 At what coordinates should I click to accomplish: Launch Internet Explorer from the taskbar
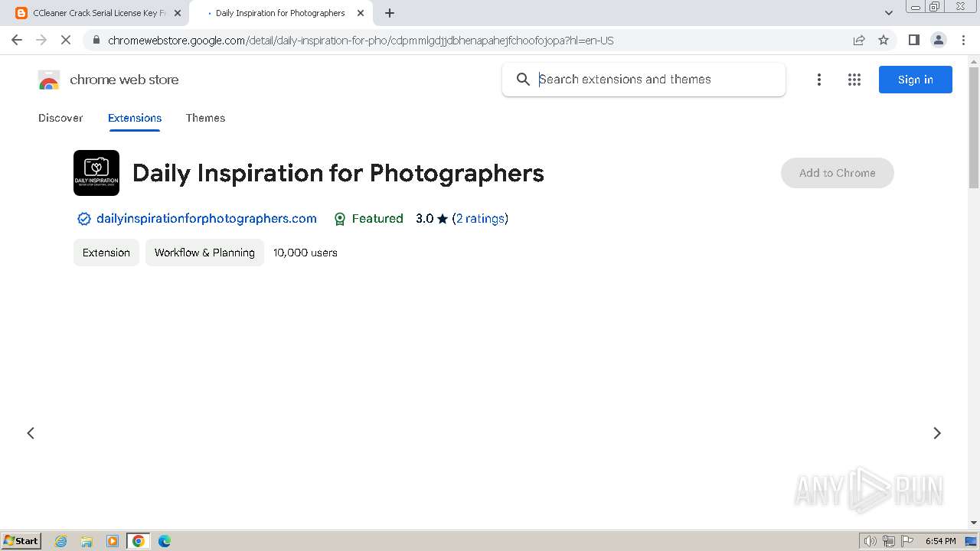click(61, 541)
